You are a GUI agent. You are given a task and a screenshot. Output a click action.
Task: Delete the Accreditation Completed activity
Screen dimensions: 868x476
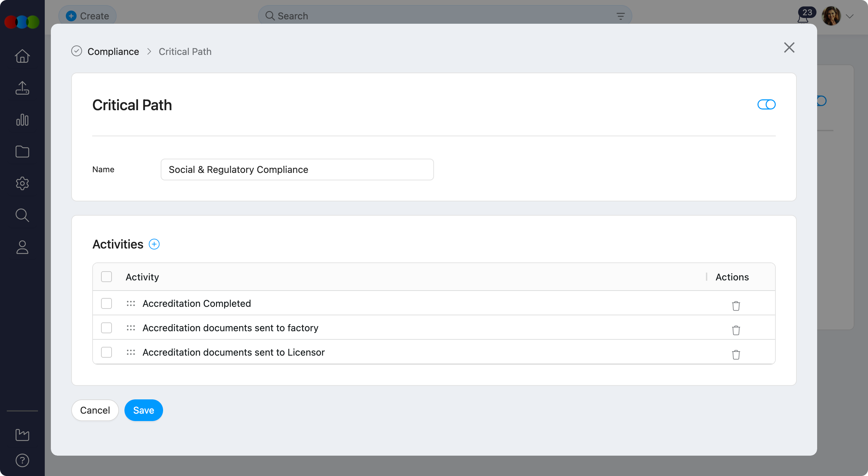pyautogui.click(x=736, y=305)
